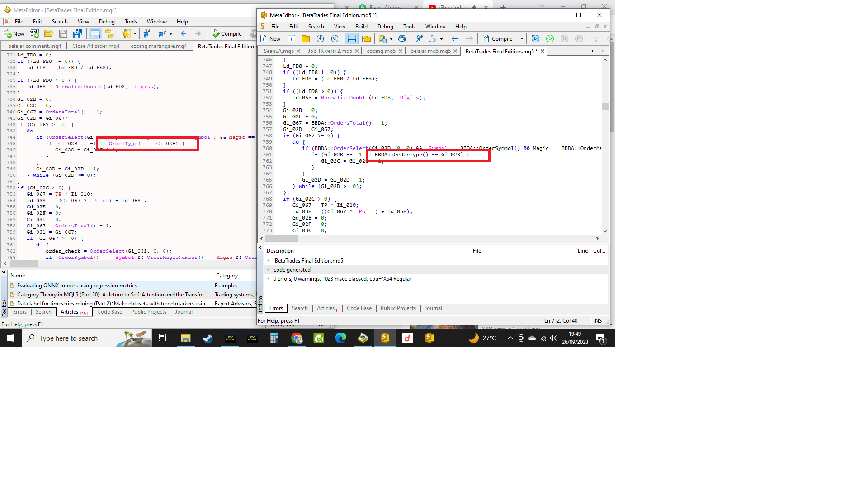The image size is (868, 488).
Task: Switch to belajar comment.mq4 tab
Action: (x=35, y=46)
